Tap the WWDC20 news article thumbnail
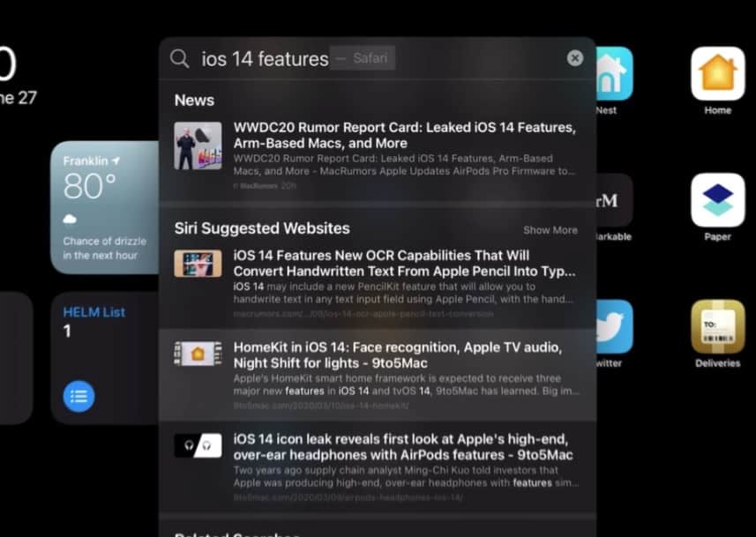756x537 pixels. pyautogui.click(x=198, y=145)
